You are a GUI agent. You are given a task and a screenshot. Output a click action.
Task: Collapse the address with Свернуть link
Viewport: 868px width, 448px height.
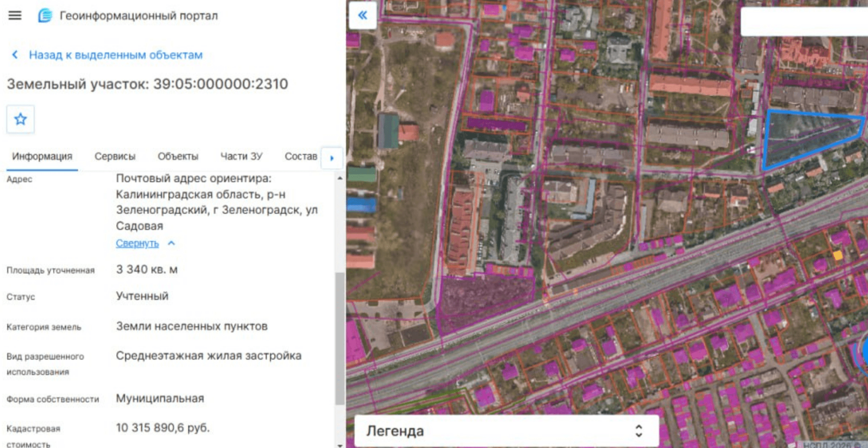pos(137,243)
